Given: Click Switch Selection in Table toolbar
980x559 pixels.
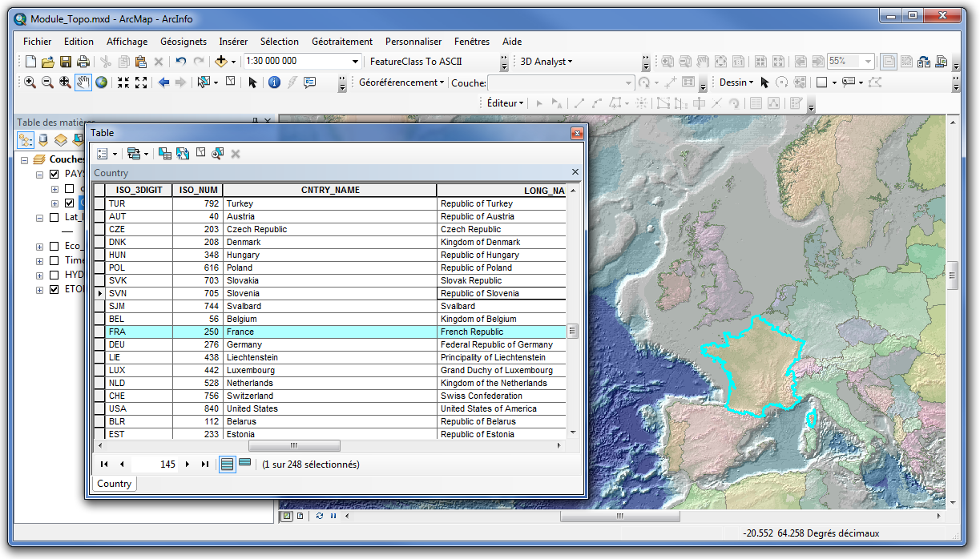Looking at the screenshot, I should point(182,154).
